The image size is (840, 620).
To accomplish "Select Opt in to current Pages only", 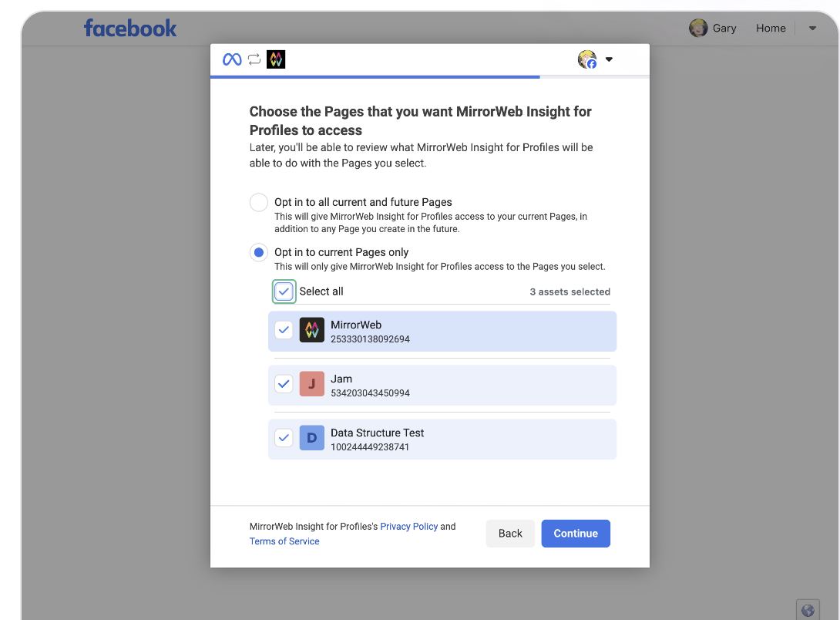I will [259, 252].
